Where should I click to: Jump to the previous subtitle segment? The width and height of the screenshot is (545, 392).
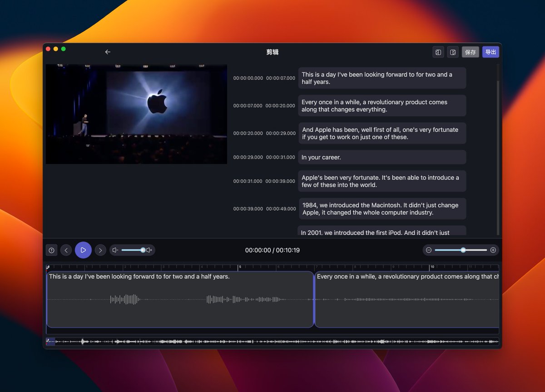pos(66,250)
